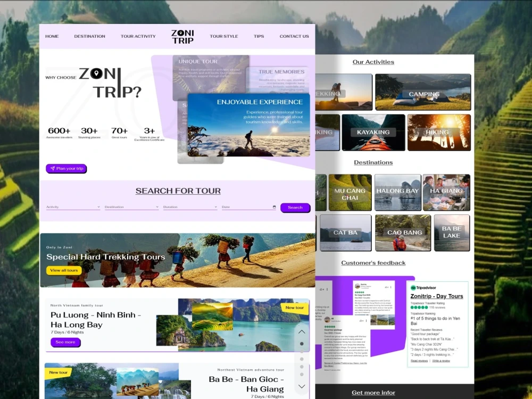Viewport: 532px width, 399px height.
Task: Click the Pu Luong - Ninh Binh tour title
Action: click(x=96, y=320)
